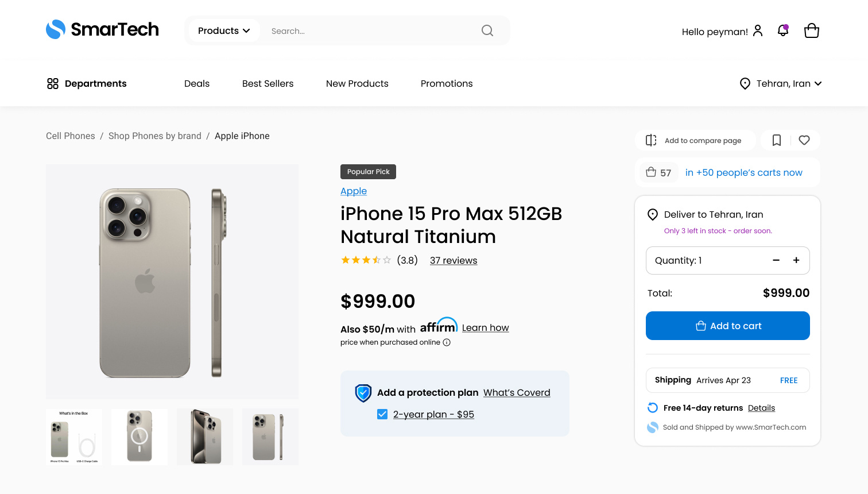Open the shopping cart icon

click(x=812, y=30)
